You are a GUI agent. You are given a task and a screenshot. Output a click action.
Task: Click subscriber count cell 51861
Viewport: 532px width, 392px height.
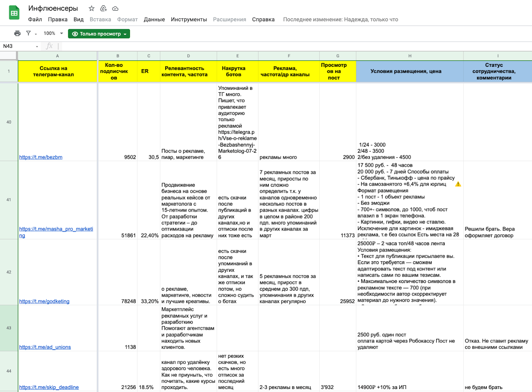(118, 200)
